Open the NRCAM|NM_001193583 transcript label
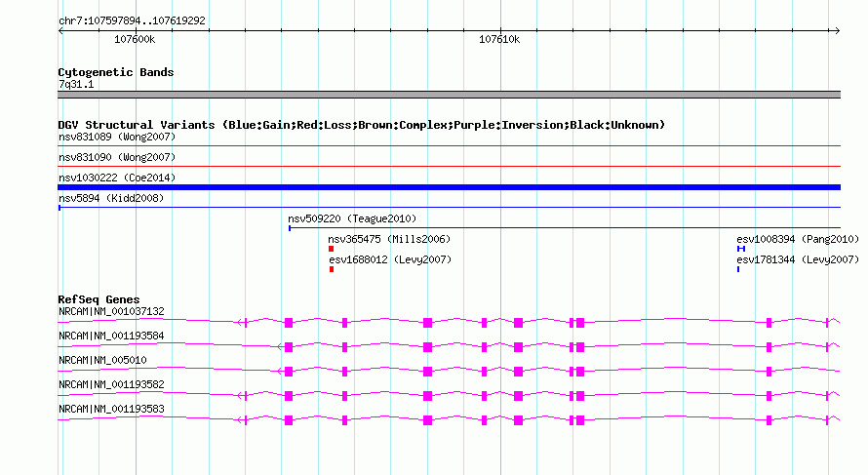 pos(111,409)
